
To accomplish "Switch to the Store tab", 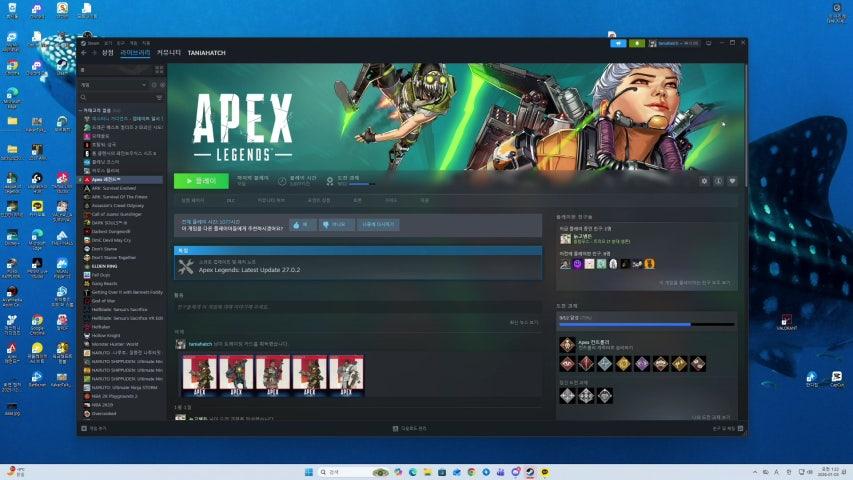I will (x=107, y=52).
